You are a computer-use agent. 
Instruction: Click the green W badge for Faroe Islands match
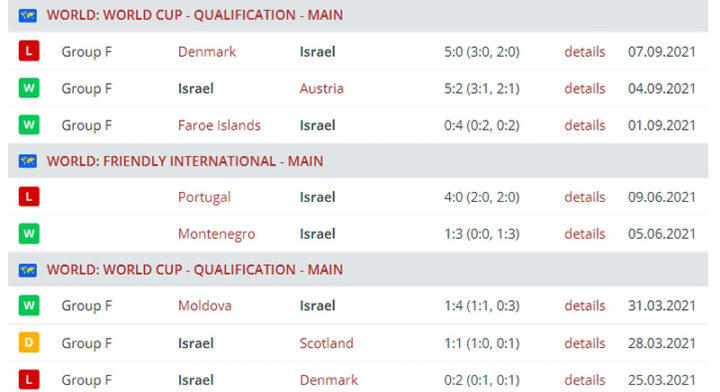pyautogui.click(x=29, y=124)
